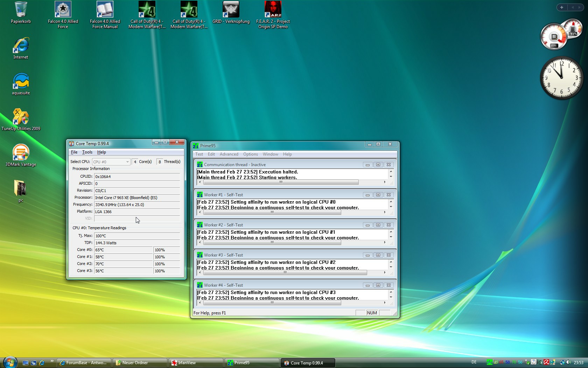Open the Edit menu in Prime95

(211, 154)
